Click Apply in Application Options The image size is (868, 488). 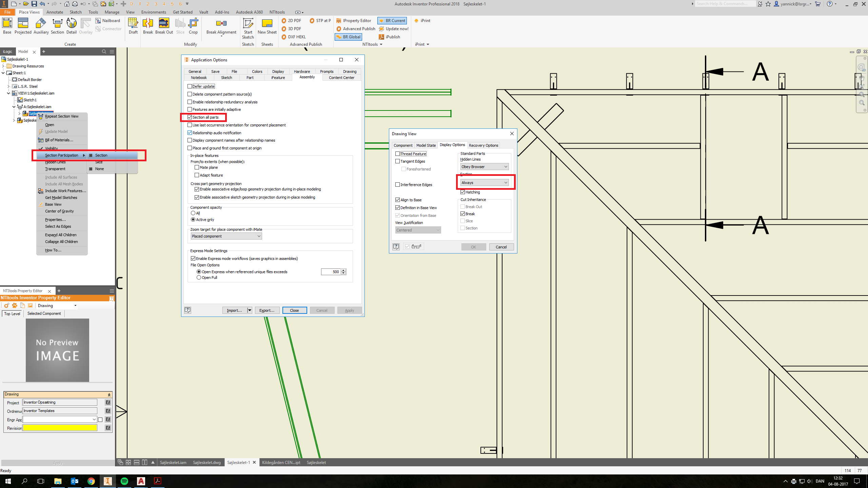349,310
